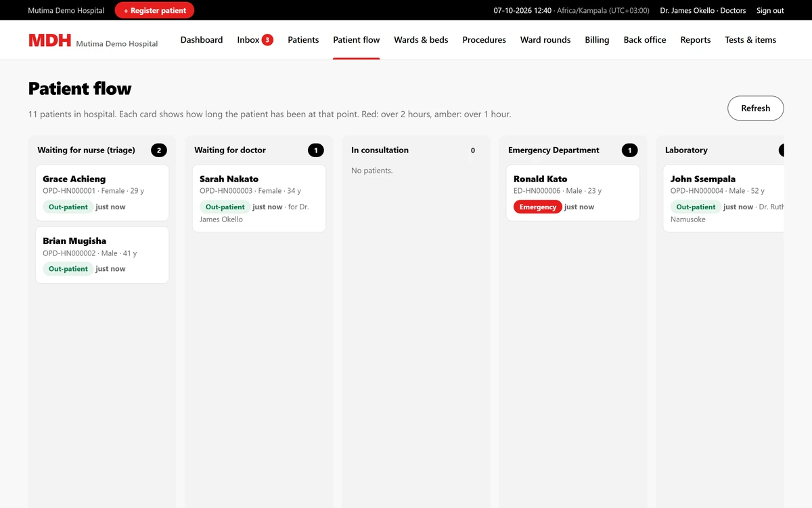Click the "Africa/Kampala (UTC+03:00)" timezone text
Image resolution: width=812 pixels, height=508 pixels.
[x=603, y=10]
